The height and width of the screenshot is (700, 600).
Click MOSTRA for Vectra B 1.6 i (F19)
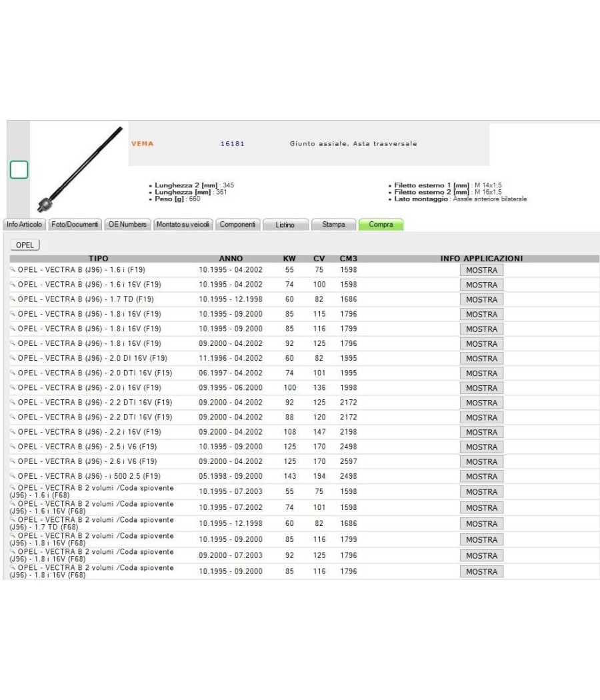click(481, 270)
